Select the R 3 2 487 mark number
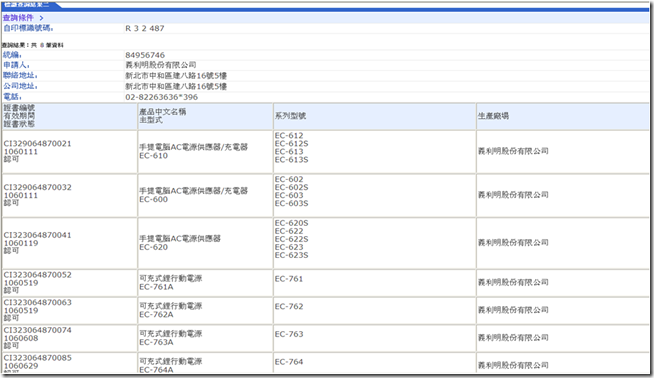 pos(145,28)
